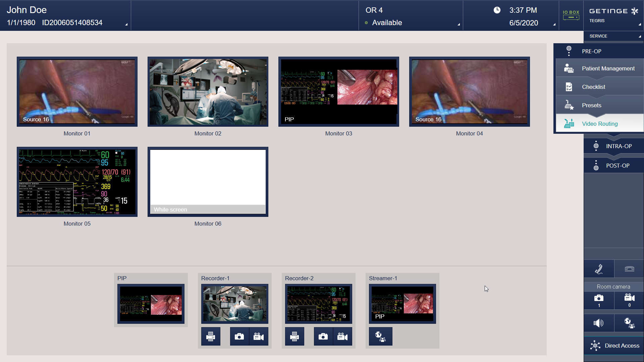This screenshot has width=644, height=362.
Task: Take a Room camera snapshot
Action: pos(599,300)
